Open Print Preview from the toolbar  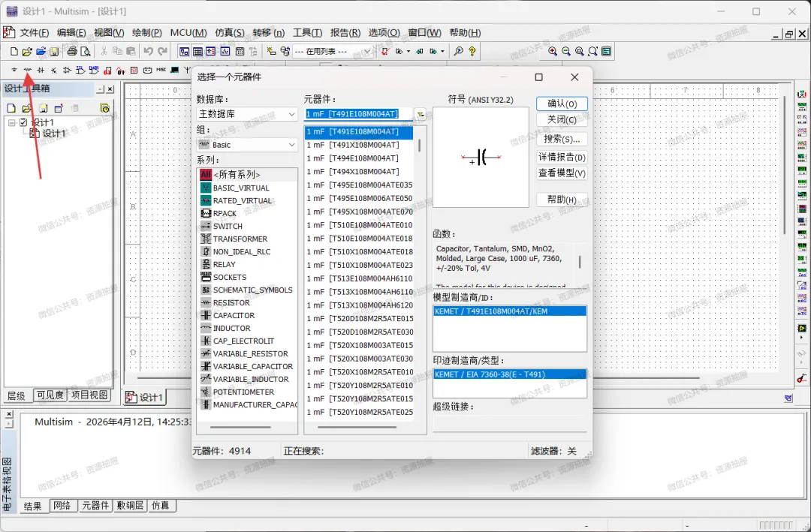tap(86, 51)
